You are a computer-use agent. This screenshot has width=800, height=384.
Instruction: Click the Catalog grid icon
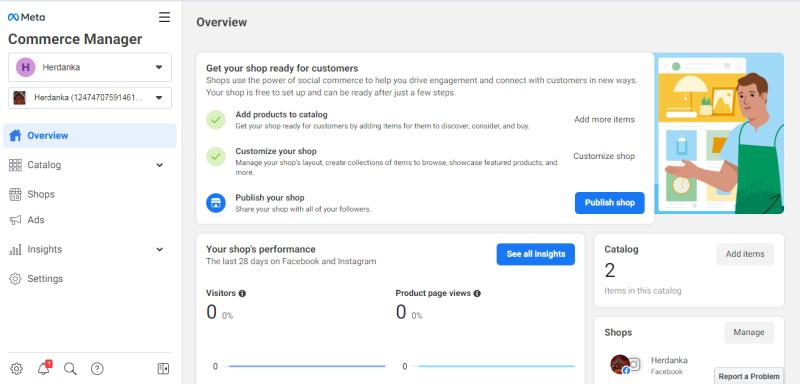[15, 165]
